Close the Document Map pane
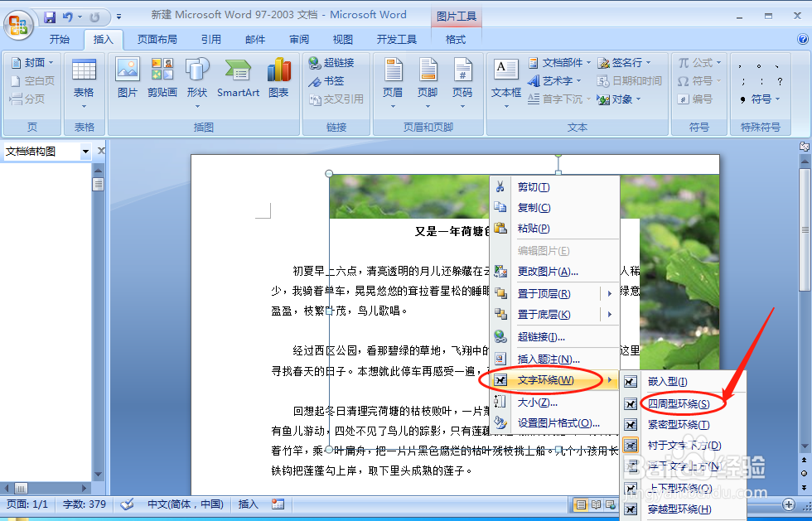Screen dimensions: 812x521 pyautogui.click(x=100, y=151)
